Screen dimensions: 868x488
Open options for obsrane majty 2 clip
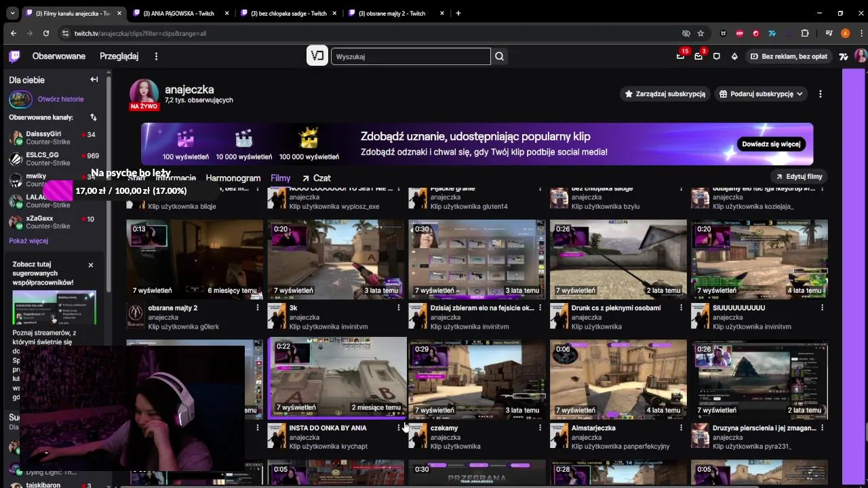pyautogui.click(x=257, y=308)
